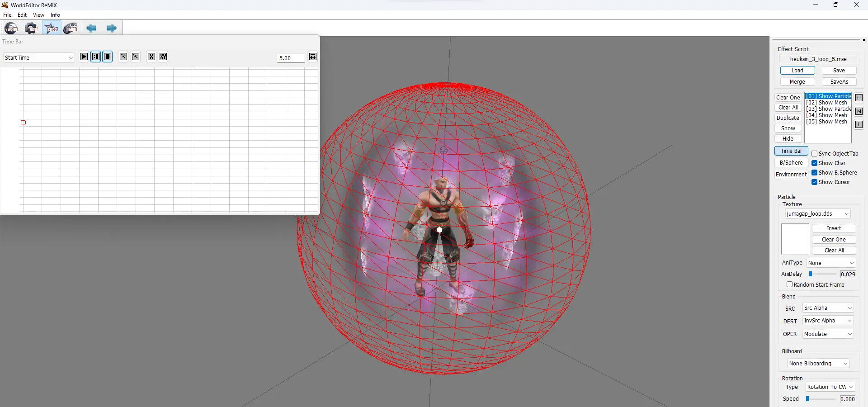
Task: Zoom in the time bar graph
Action: (123, 57)
